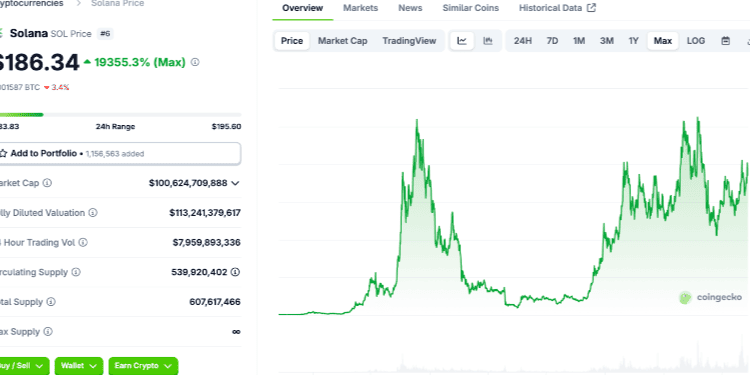The image size is (750, 375).
Task: Click the $186.34 price value
Action: click(39, 62)
